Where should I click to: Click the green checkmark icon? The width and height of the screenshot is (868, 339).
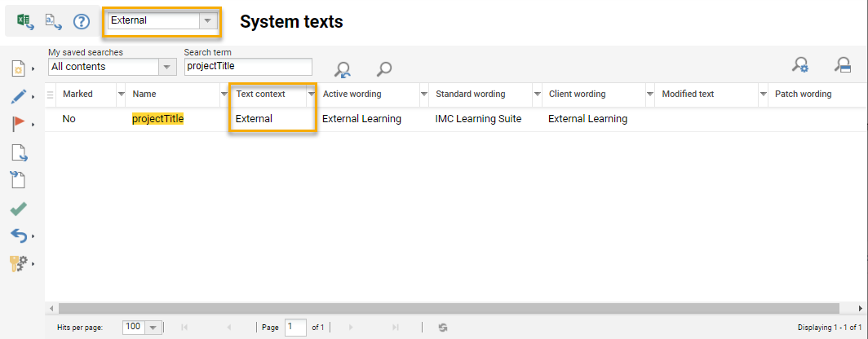click(19, 209)
